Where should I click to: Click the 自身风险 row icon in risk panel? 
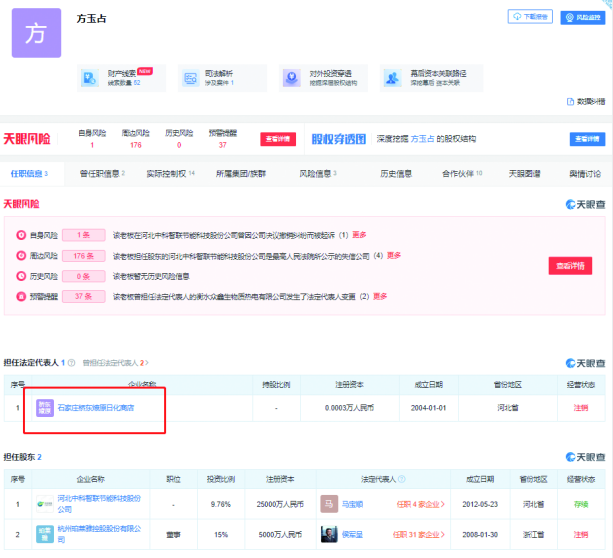pyautogui.click(x=21, y=235)
